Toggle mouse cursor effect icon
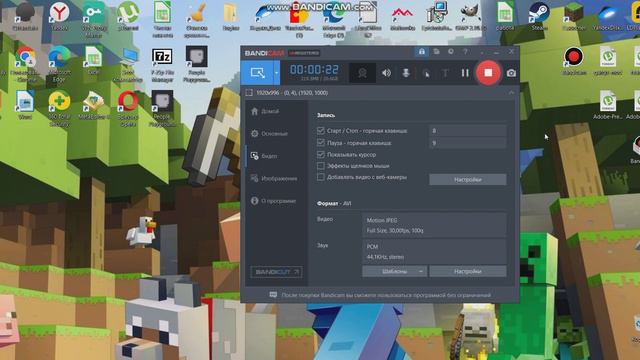This screenshot has width=640, height=360. tap(426, 73)
